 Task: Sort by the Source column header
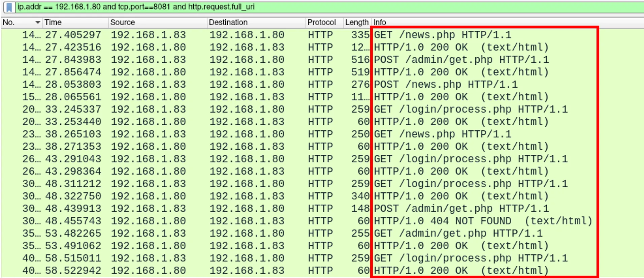pyautogui.click(x=158, y=23)
